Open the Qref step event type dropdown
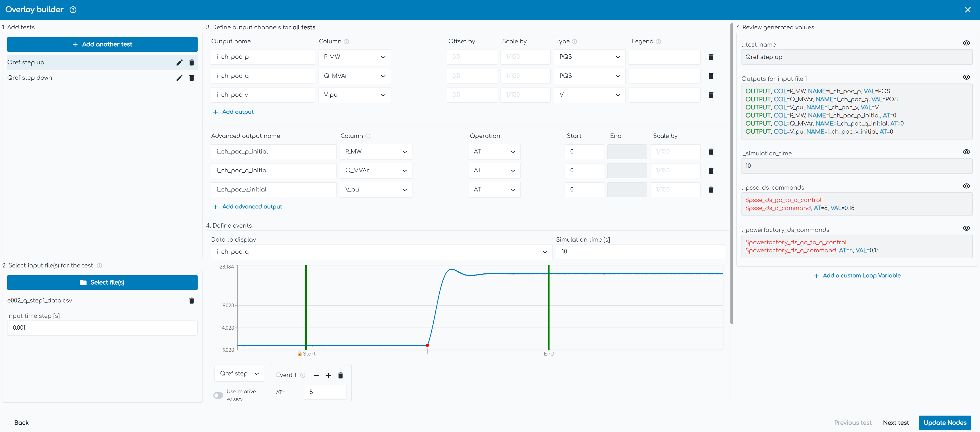Screen dimensions: 980x432 click(x=239, y=374)
